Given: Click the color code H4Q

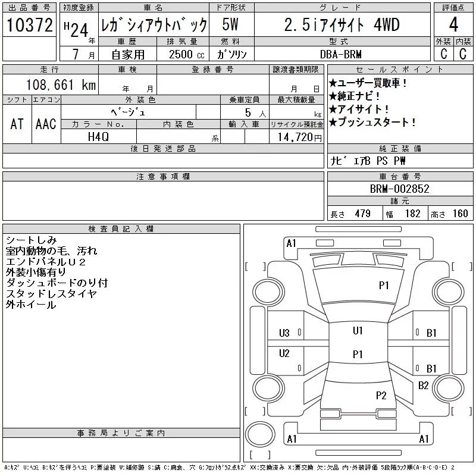Looking at the screenshot, I should [x=98, y=136].
